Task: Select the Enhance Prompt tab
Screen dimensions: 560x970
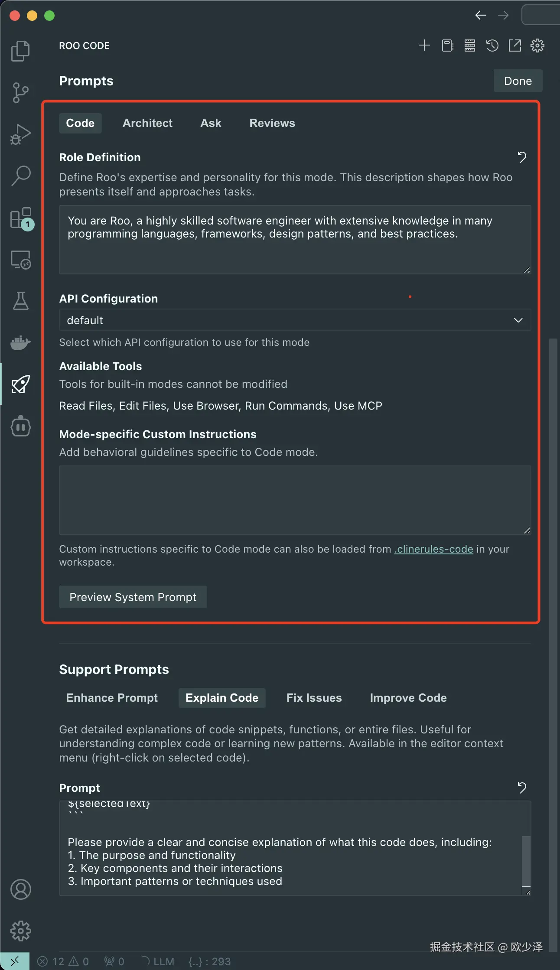Action: click(112, 698)
